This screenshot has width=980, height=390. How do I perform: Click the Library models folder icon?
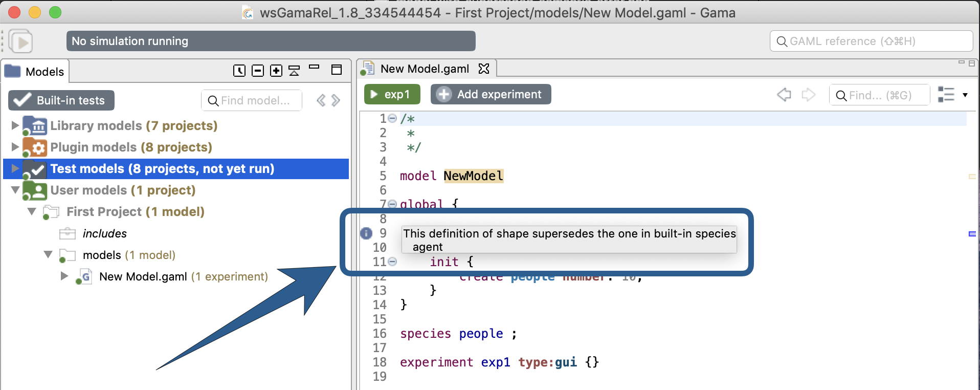tap(35, 126)
